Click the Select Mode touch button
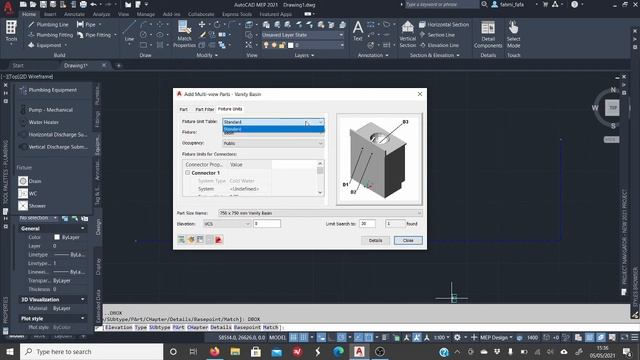 [x=513, y=34]
